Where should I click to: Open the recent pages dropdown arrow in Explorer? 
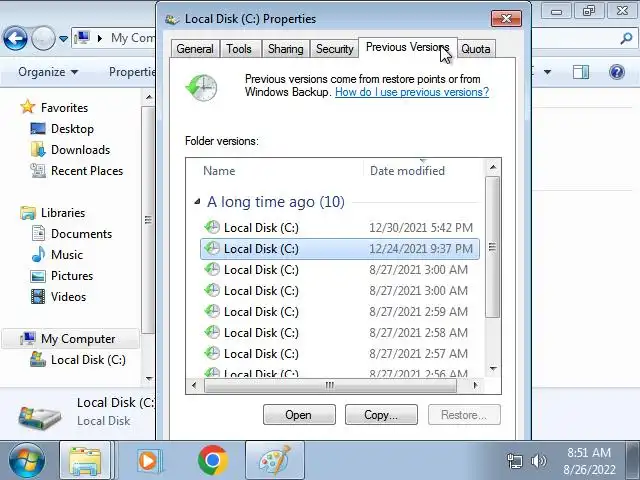coord(64,39)
